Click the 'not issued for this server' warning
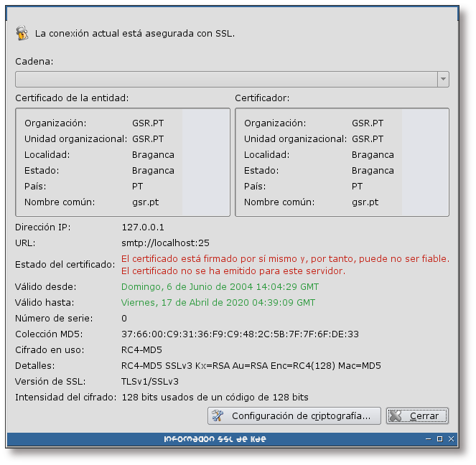This screenshot has height=465, width=476. coord(233,271)
